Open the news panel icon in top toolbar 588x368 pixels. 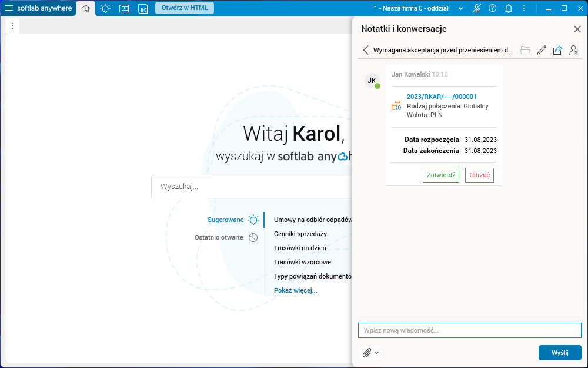[123, 8]
